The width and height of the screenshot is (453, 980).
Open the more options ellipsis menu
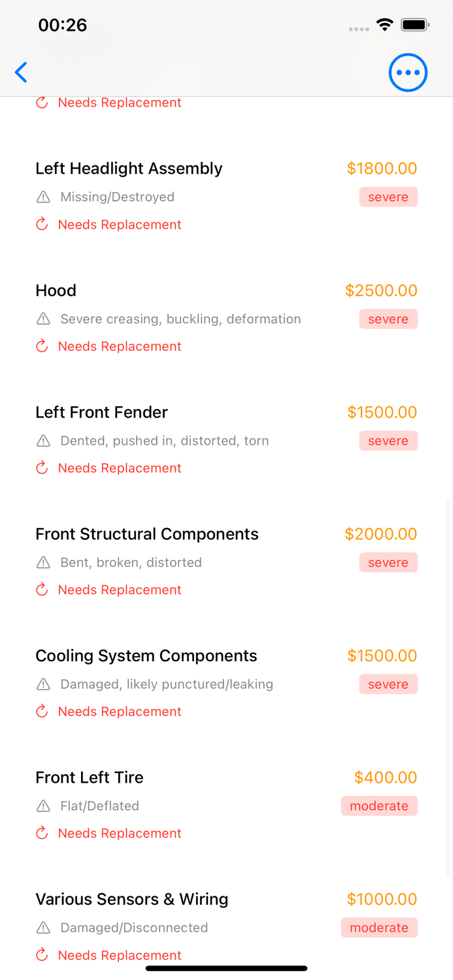408,73
